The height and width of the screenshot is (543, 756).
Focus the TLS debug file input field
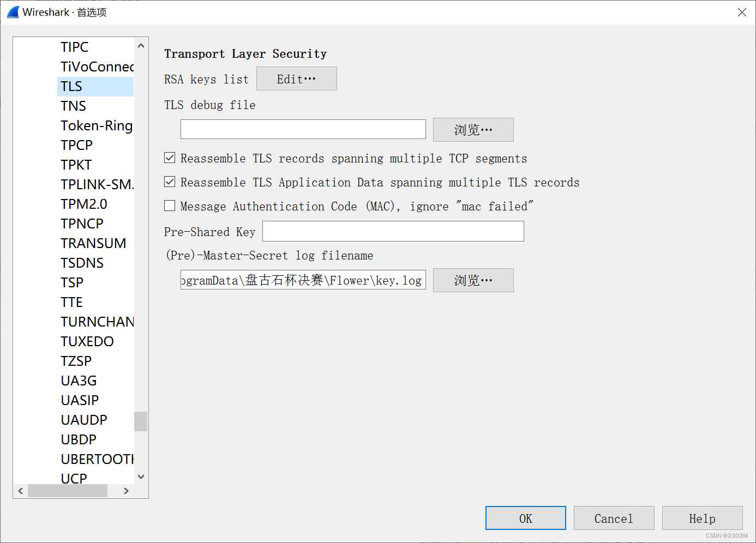(303, 130)
